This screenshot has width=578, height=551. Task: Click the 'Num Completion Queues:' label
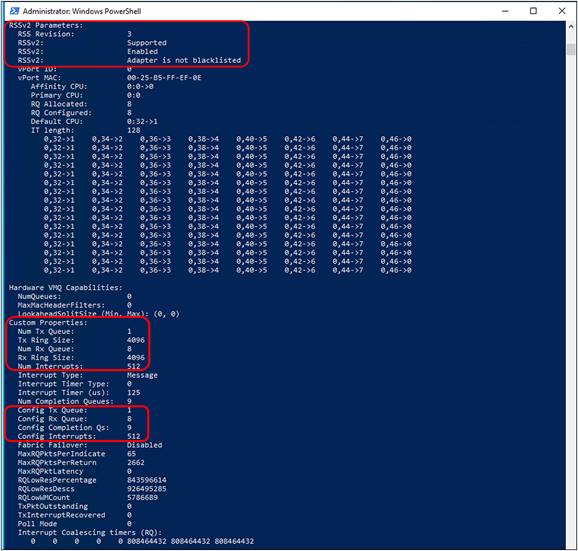point(66,402)
